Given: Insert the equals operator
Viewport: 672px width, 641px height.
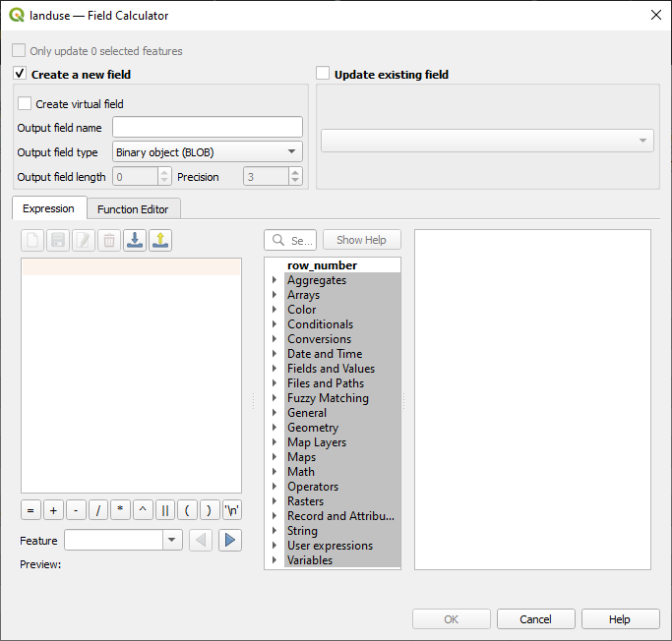Looking at the screenshot, I should coord(31,510).
